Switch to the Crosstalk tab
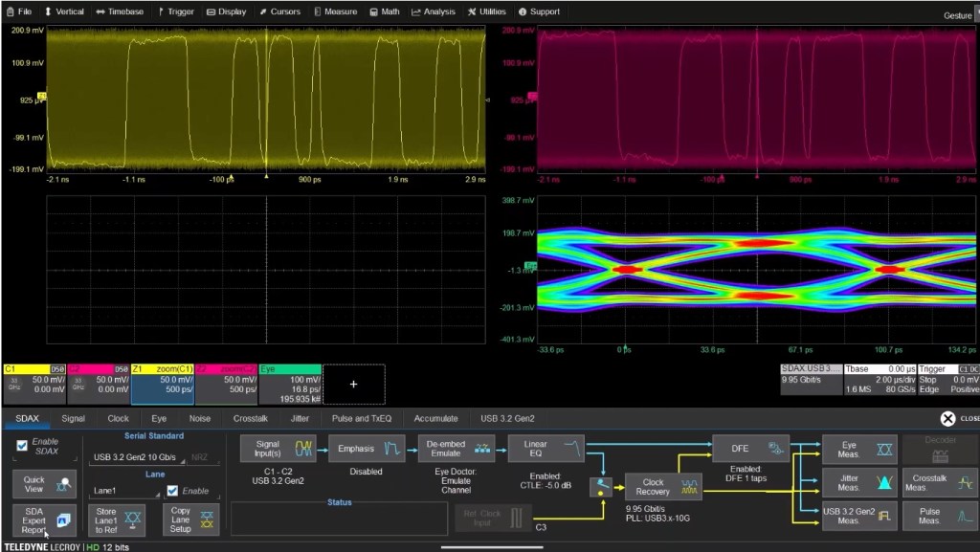This screenshot has height=552, width=980. [x=250, y=418]
